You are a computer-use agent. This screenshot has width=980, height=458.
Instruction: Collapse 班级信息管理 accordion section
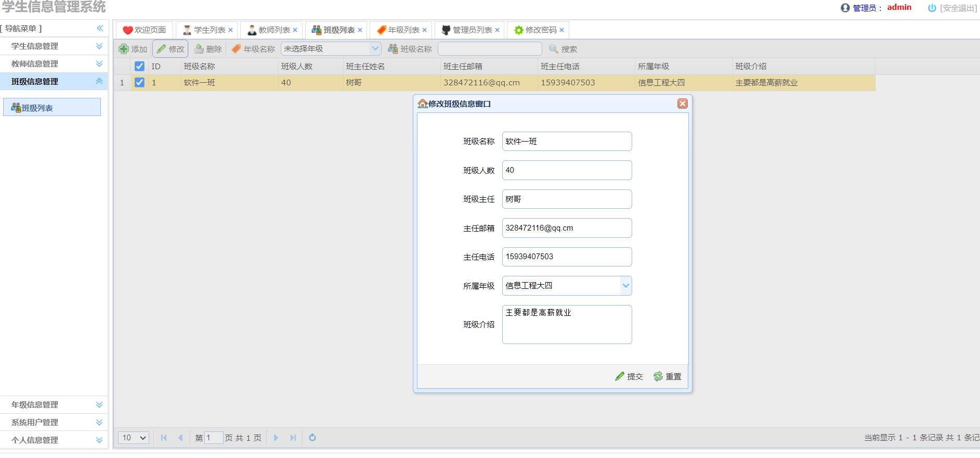click(54, 81)
